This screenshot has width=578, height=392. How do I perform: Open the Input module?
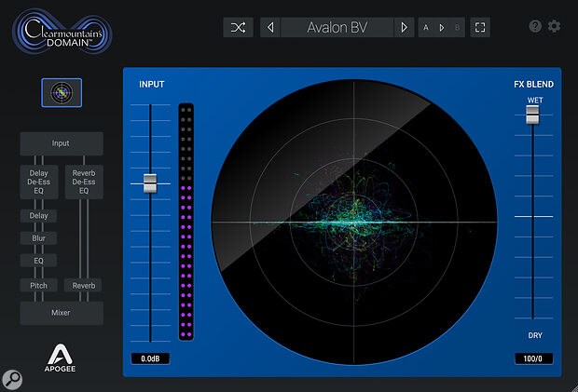(62, 143)
